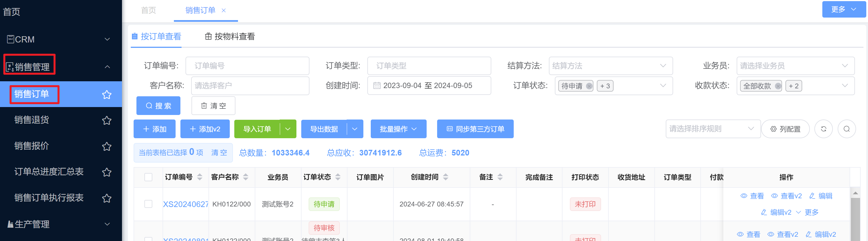Viewport: 868px width, 241px height.
Task: Click 同步第三方订单 button
Action: point(475,129)
